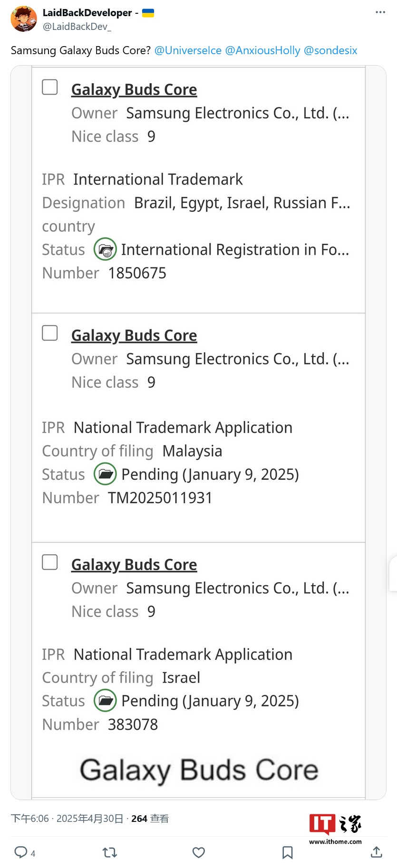Click the reply comment bubble icon
Image resolution: width=397 pixels, height=868 pixels.
coord(20,852)
